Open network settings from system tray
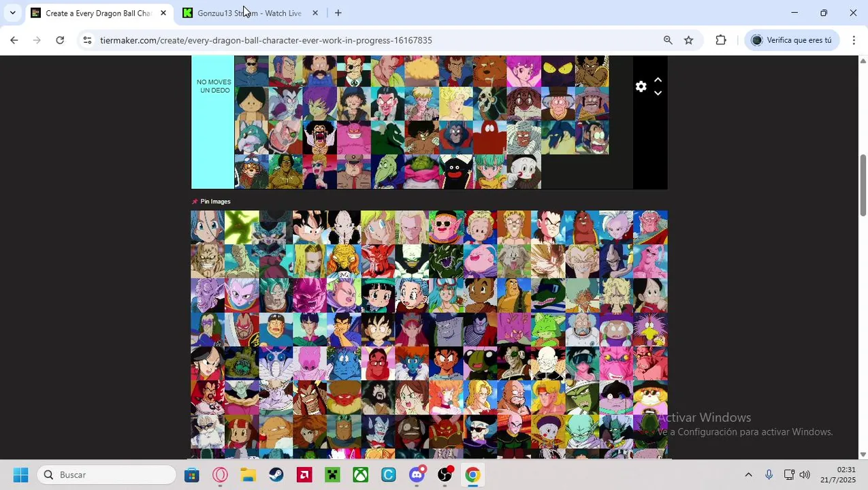The image size is (868, 490). click(x=789, y=475)
